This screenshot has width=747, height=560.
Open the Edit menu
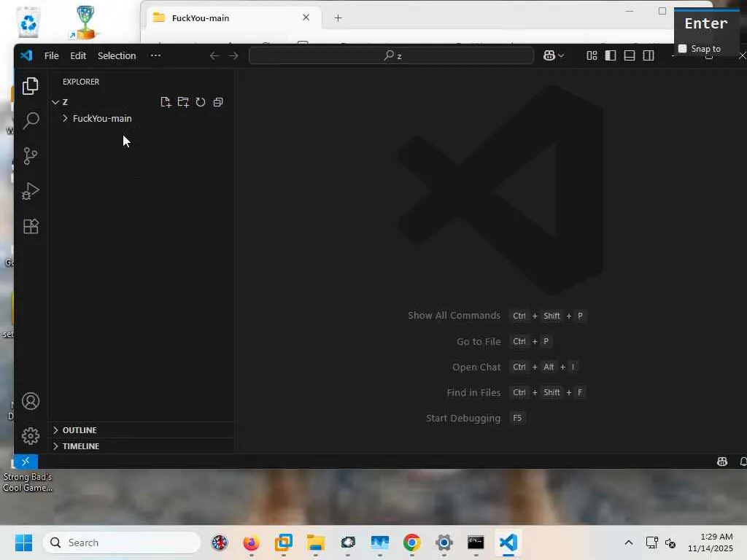[x=78, y=55]
